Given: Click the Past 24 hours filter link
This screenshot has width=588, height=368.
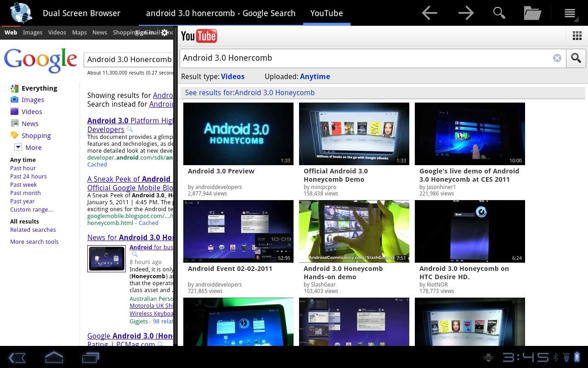Looking at the screenshot, I should [x=28, y=176].
